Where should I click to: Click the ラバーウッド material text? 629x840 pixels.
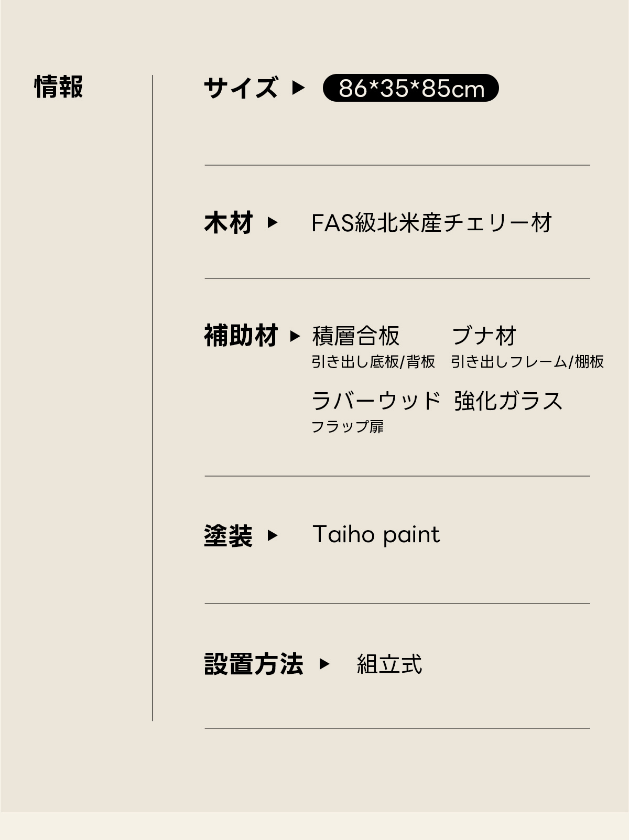point(376,401)
